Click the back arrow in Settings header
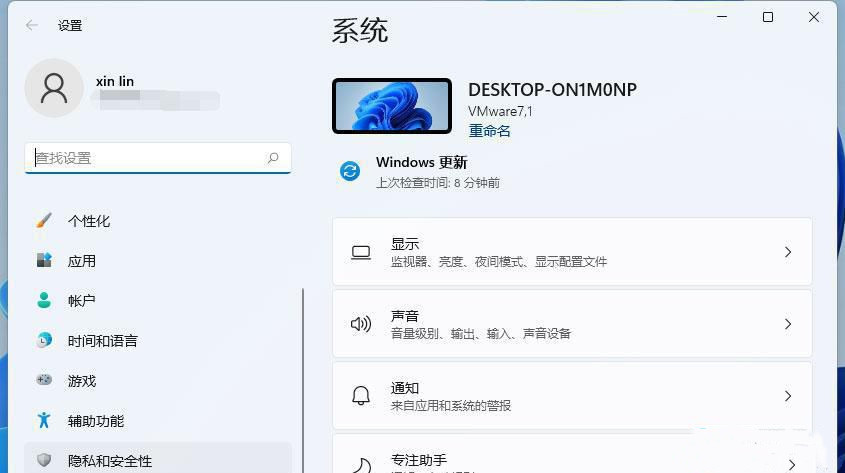Image resolution: width=845 pixels, height=473 pixels. [32, 25]
